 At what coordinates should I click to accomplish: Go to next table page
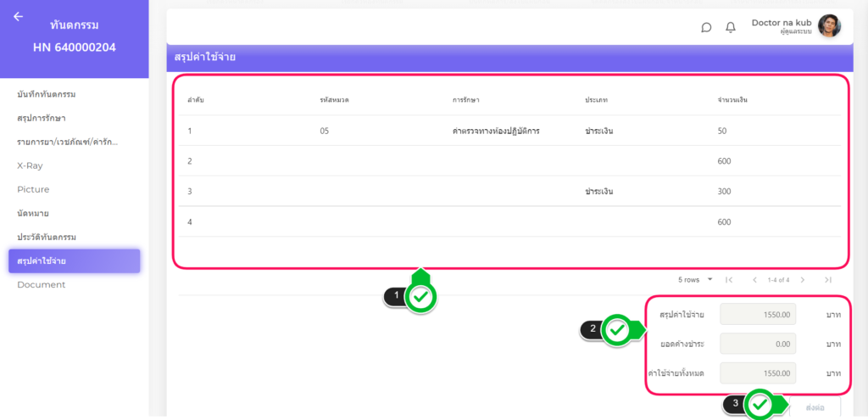pyautogui.click(x=803, y=280)
